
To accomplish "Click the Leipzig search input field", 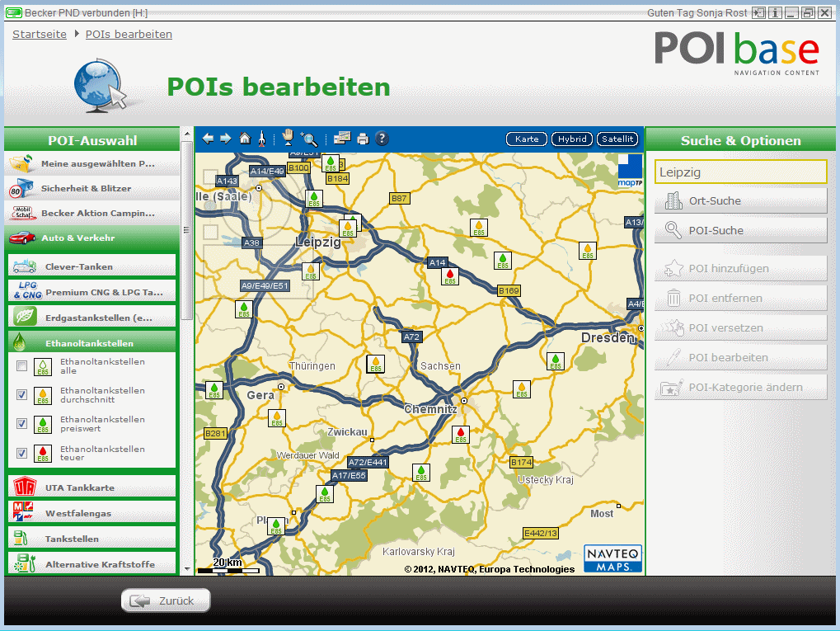I will pyautogui.click(x=740, y=172).
